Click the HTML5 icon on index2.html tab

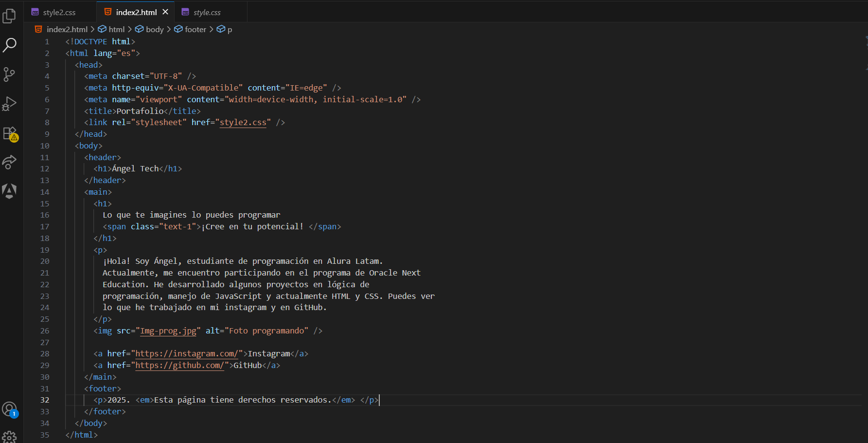pos(108,12)
